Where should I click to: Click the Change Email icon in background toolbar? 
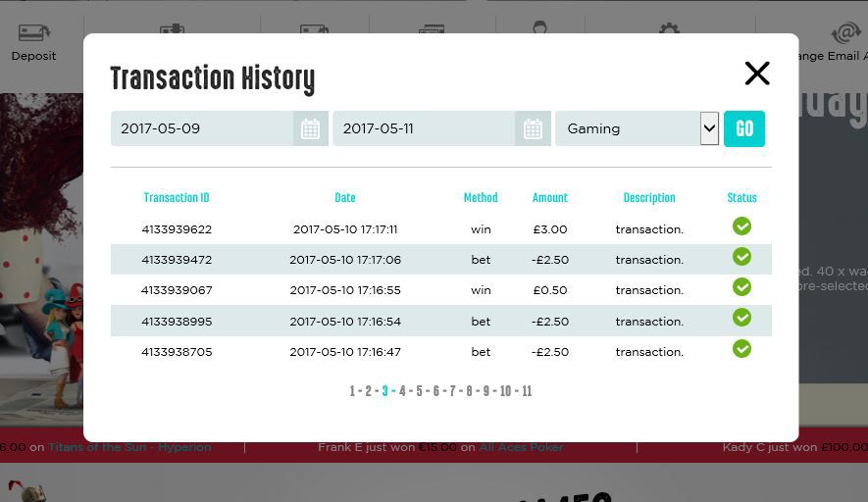(x=845, y=32)
